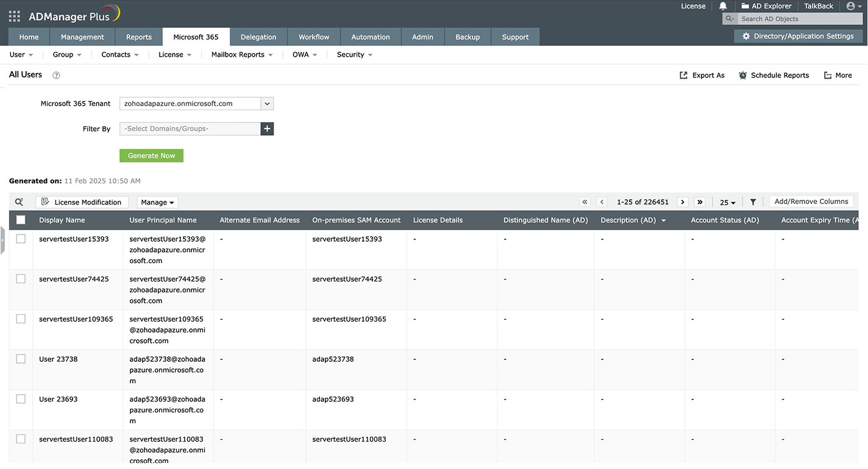Expand the Microsoft 365 Tenant dropdown

click(x=267, y=104)
